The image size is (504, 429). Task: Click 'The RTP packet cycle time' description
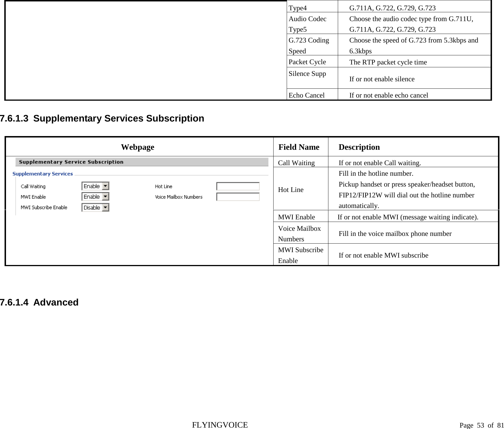point(388,62)
